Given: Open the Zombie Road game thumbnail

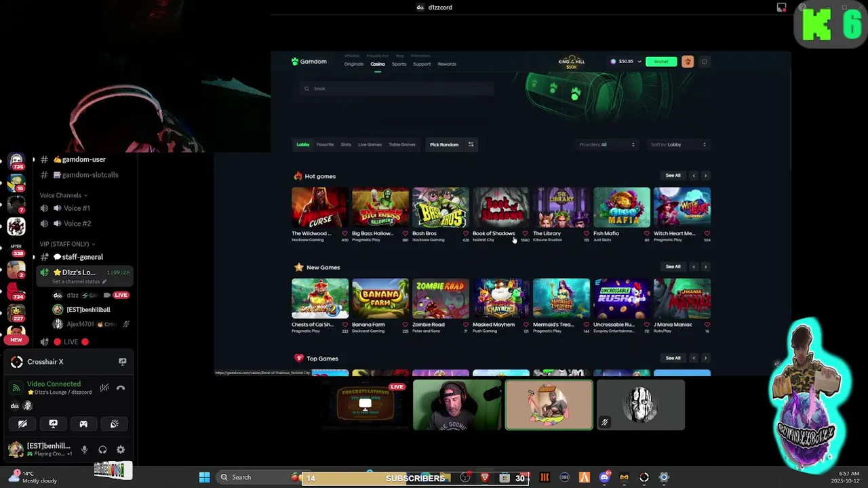Looking at the screenshot, I should click(x=441, y=298).
